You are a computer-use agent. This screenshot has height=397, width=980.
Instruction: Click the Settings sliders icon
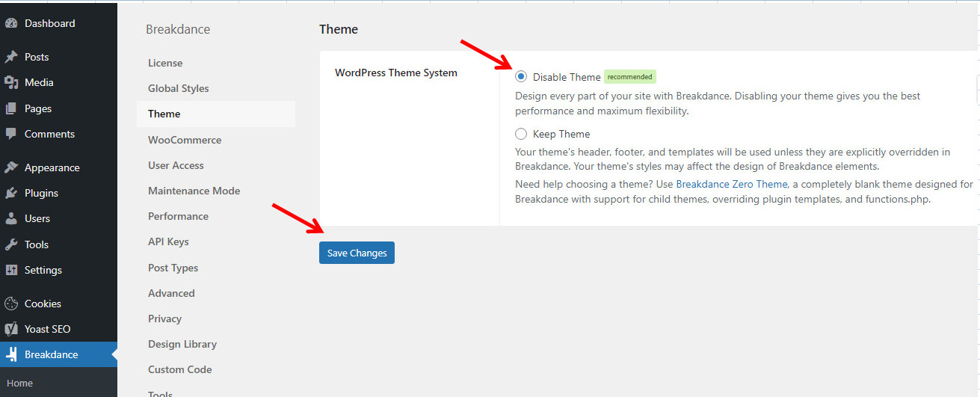[11, 270]
